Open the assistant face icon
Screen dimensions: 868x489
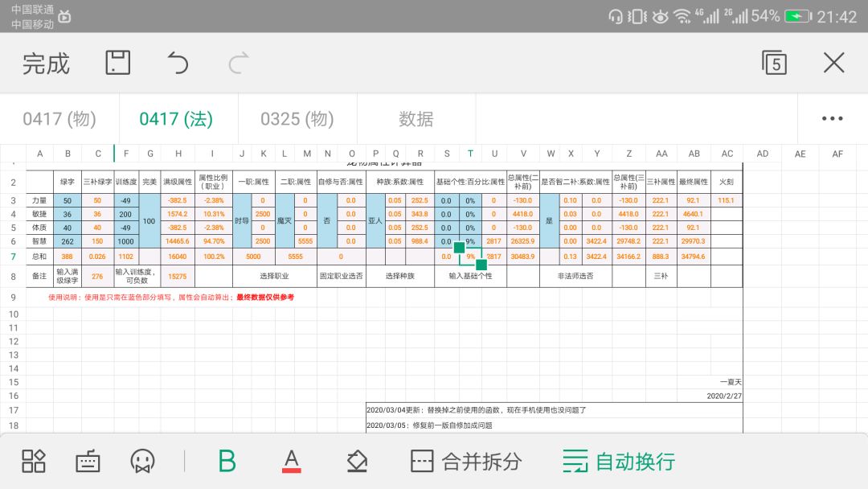pyautogui.click(x=142, y=461)
